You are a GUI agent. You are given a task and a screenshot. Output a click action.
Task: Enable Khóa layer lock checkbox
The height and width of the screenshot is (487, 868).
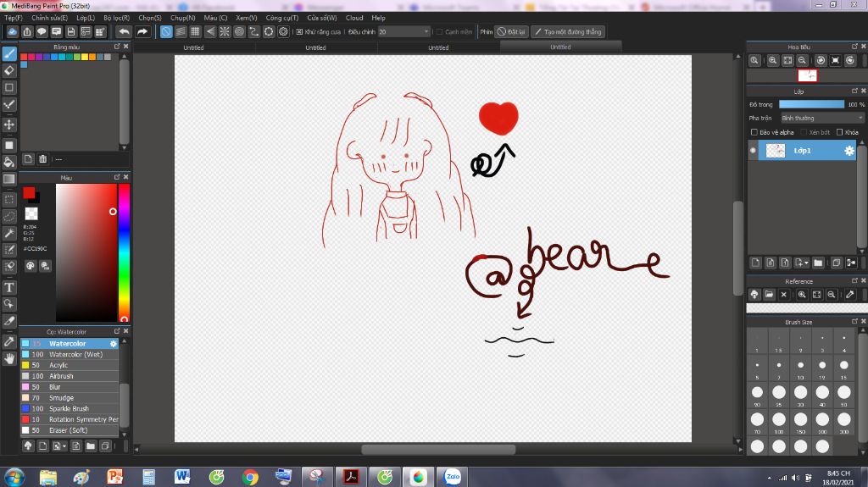840,132
